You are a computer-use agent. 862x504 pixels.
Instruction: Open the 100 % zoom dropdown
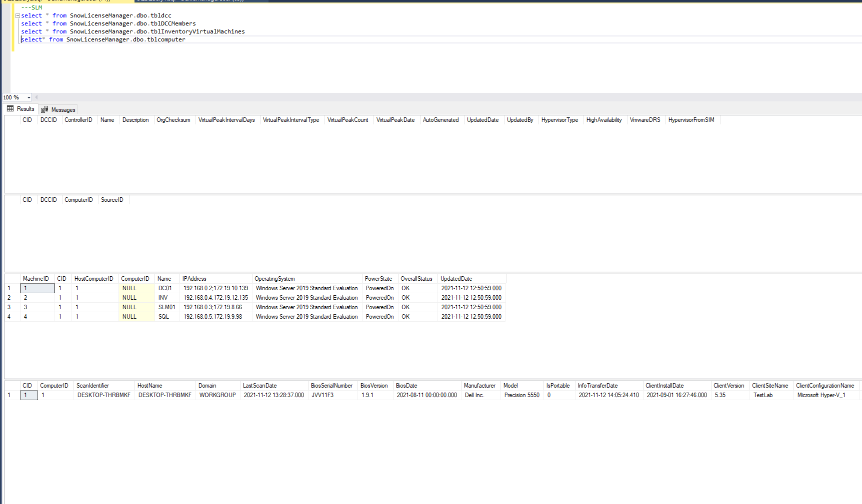[28, 97]
